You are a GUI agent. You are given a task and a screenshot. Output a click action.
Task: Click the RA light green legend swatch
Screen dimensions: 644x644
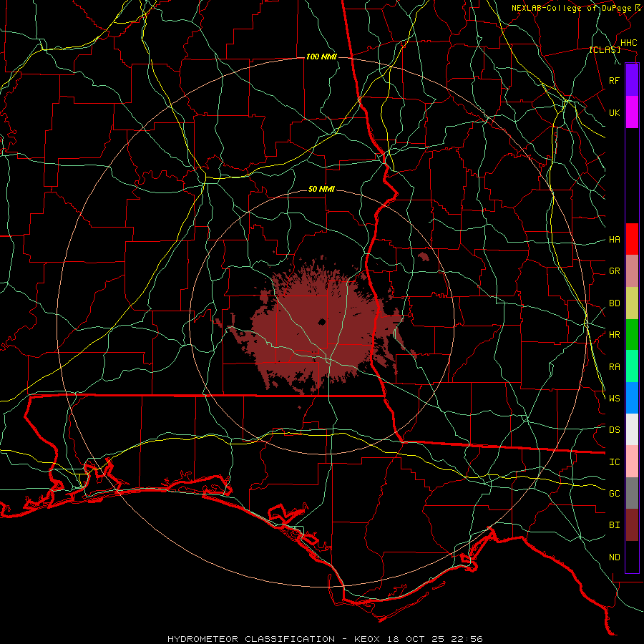(632, 366)
